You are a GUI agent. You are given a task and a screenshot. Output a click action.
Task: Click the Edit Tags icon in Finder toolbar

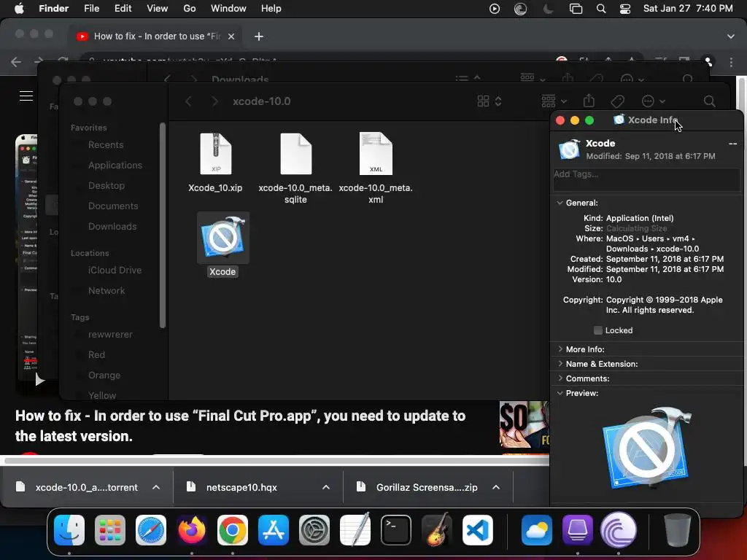click(x=617, y=101)
